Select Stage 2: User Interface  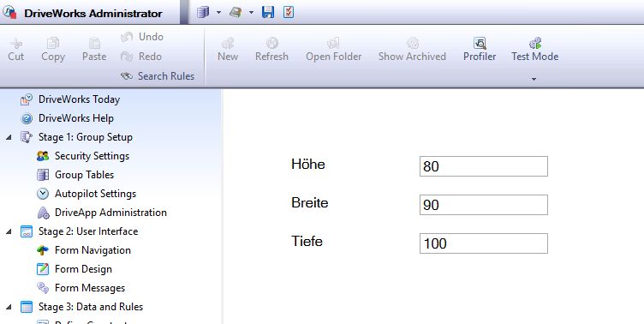(x=80, y=231)
